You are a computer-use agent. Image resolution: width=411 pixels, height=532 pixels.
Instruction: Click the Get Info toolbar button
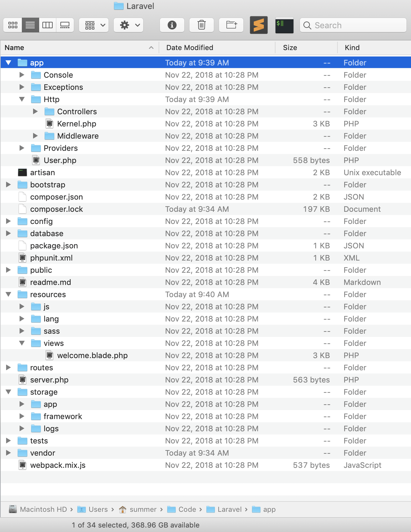pyautogui.click(x=172, y=25)
